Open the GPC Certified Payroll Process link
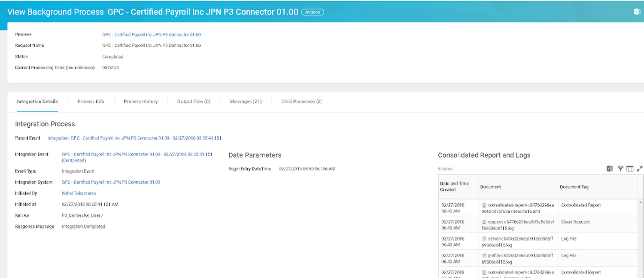Screen dimensions: 644x278 point(151,34)
